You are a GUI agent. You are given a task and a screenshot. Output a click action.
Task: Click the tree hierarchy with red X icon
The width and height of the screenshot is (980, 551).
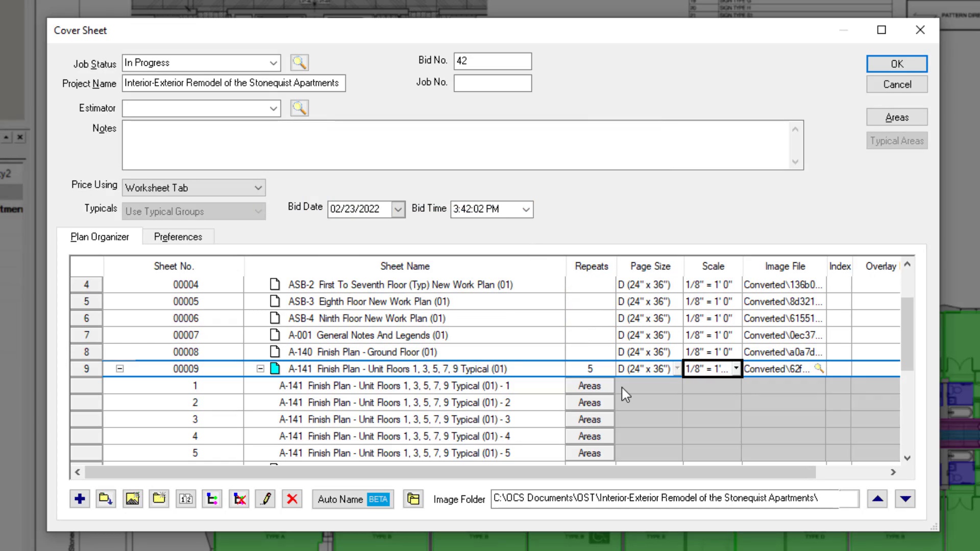tap(239, 499)
